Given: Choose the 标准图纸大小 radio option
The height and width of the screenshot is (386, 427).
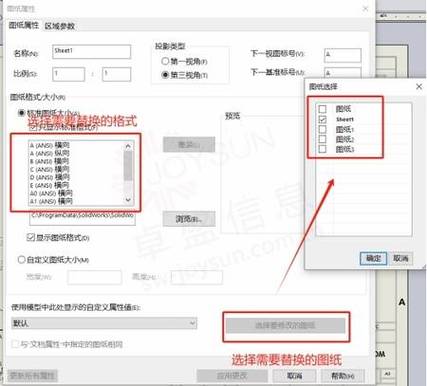Looking at the screenshot, I should [x=21, y=113].
